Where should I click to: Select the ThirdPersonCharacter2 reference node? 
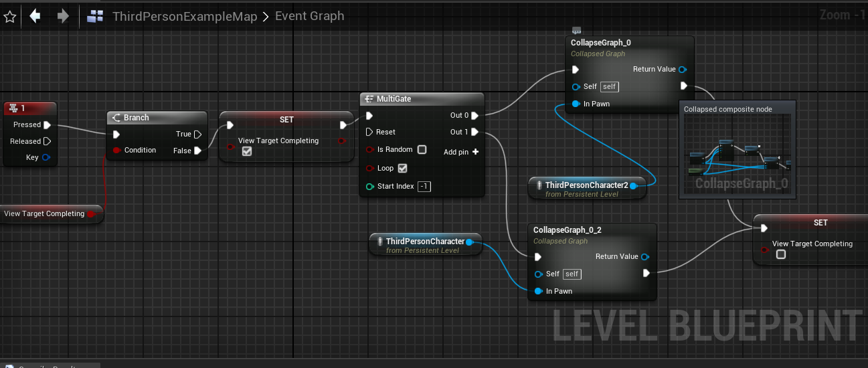[586, 185]
